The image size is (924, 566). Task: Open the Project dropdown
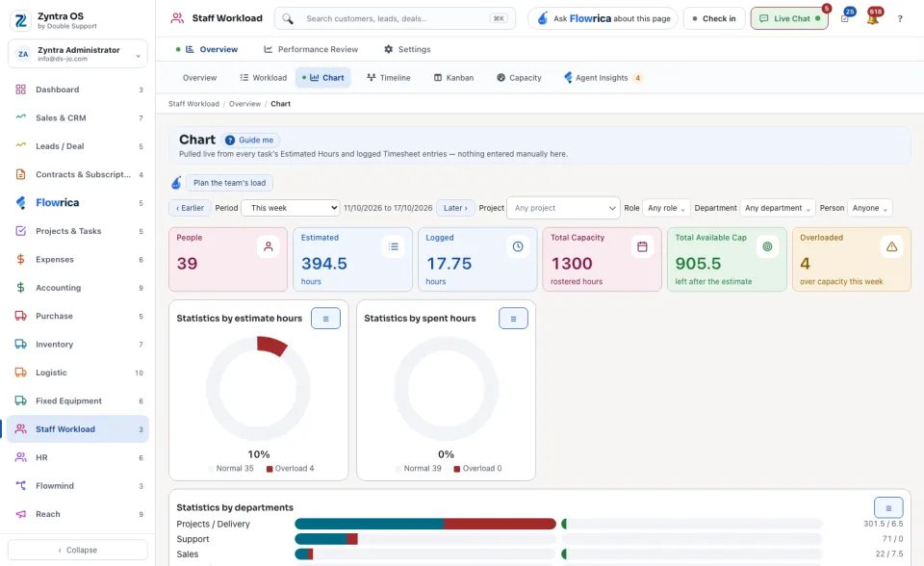(x=563, y=208)
